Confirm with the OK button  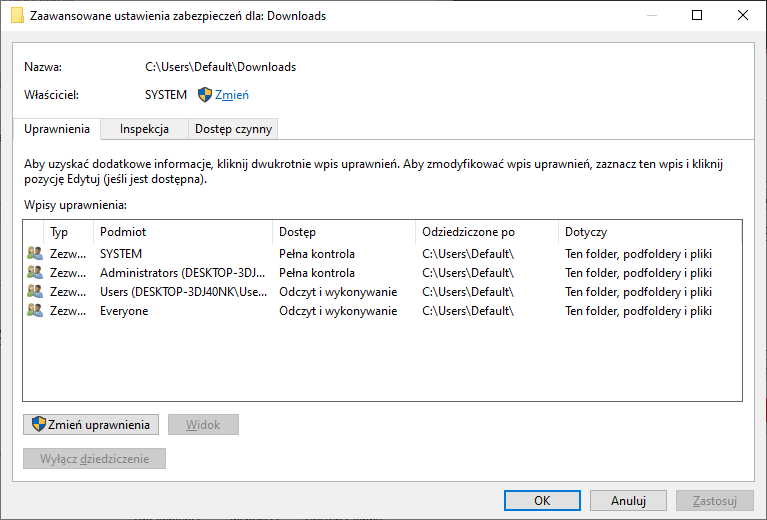point(542,500)
